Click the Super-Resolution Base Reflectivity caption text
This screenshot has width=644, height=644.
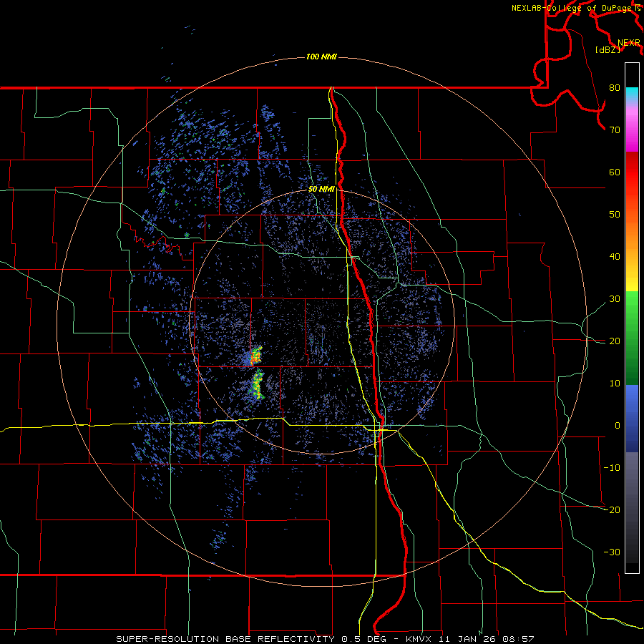pyautogui.click(x=325, y=639)
